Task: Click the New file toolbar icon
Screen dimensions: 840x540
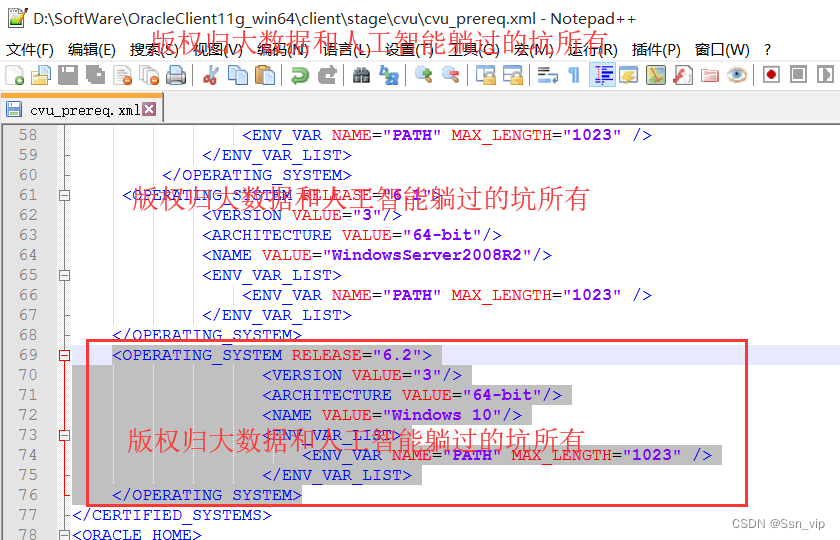Action: pos(14,75)
